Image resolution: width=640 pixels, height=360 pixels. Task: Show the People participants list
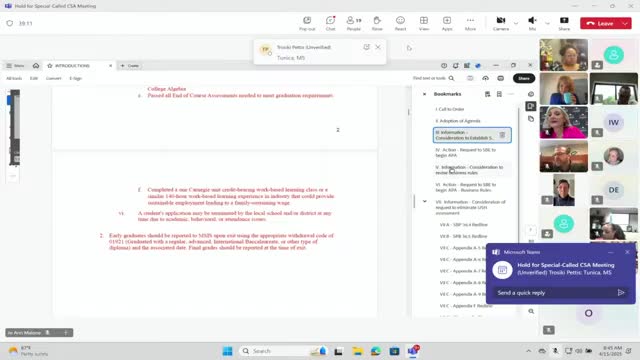click(x=353, y=23)
